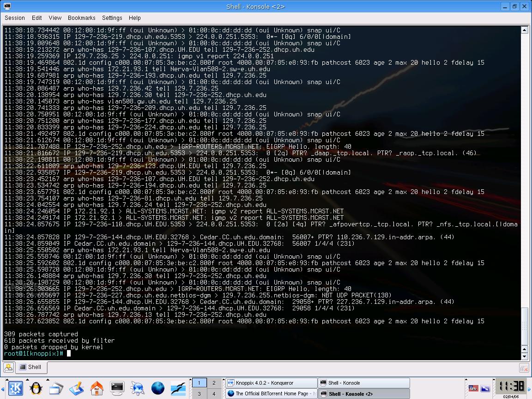
Task: Open the Edit menu
Action: tap(36, 18)
